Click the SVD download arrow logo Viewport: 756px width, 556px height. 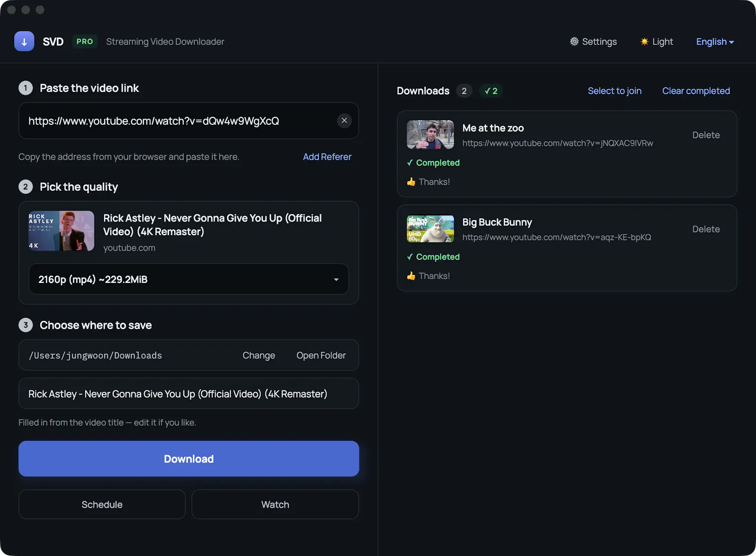click(24, 42)
